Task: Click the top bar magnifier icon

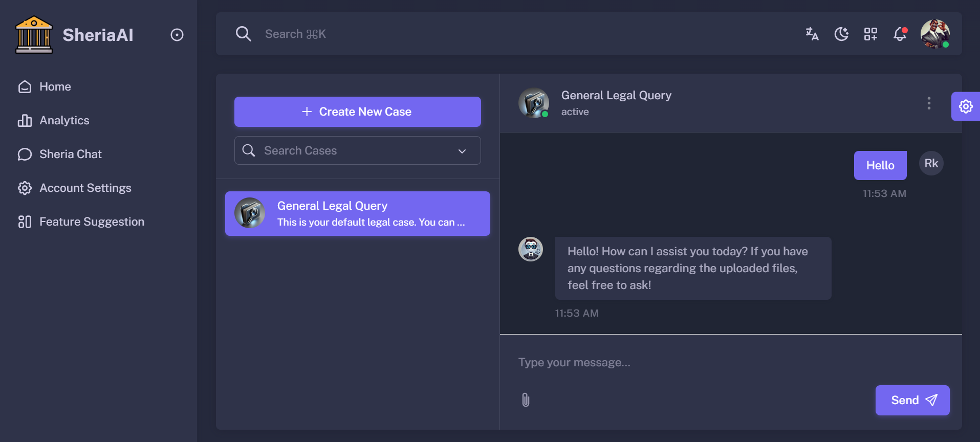Action: tap(243, 34)
